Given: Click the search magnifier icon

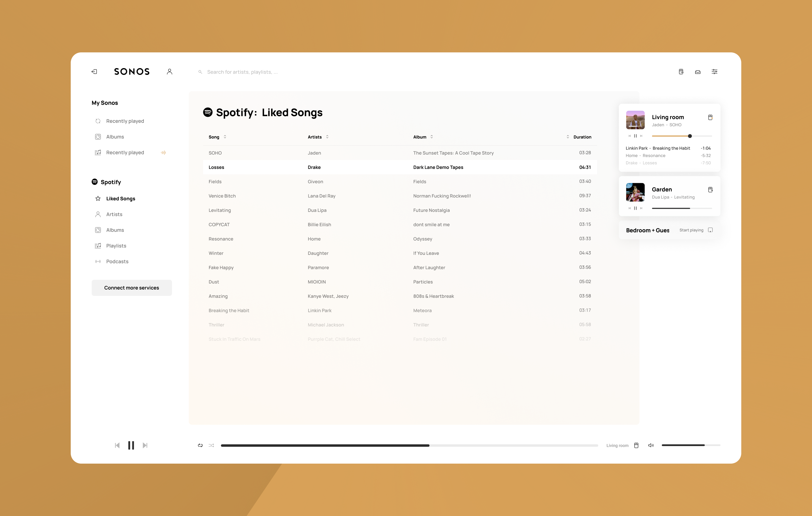Looking at the screenshot, I should [200, 72].
